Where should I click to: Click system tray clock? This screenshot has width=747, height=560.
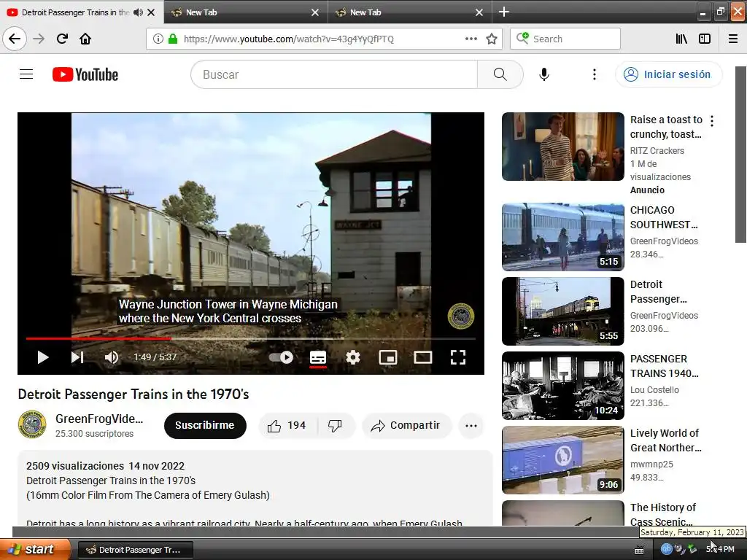pyautogui.click(x=720, y=550)
